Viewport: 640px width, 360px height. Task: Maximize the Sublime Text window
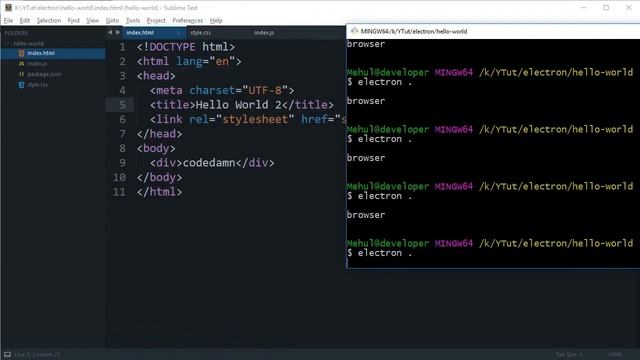606,7
